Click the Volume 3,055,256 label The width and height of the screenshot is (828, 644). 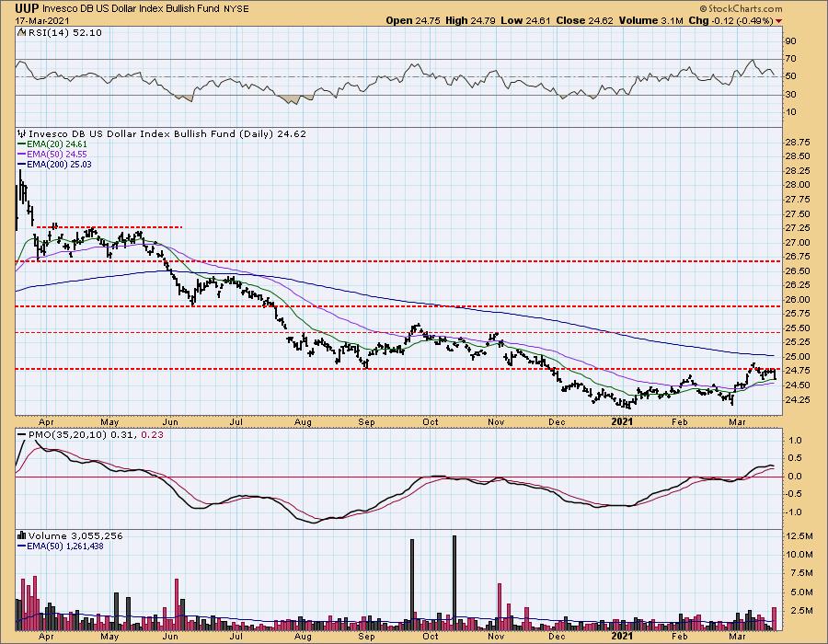[75, 536]
